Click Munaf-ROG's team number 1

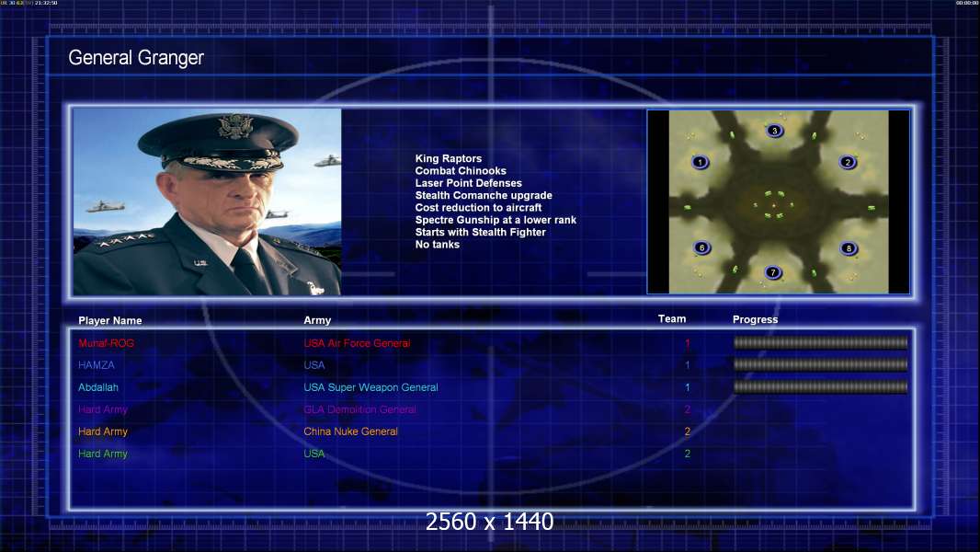pos(688,343)
